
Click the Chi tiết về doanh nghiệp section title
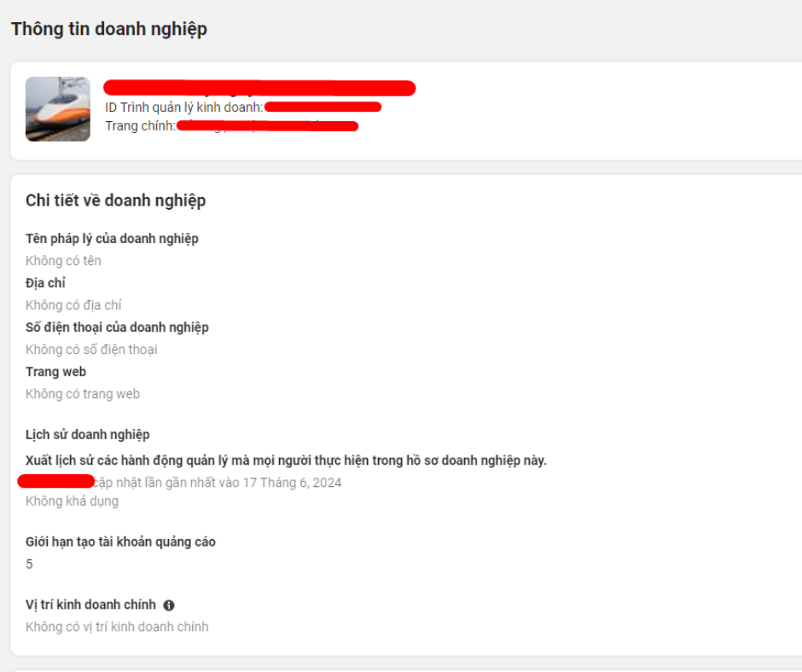(115, 200)
